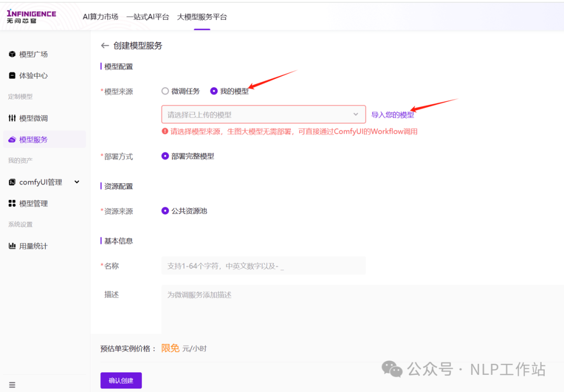Click the 模型服务 cloud icon
This screenshot has width=564, height=392.
click(x=12, y=139)
